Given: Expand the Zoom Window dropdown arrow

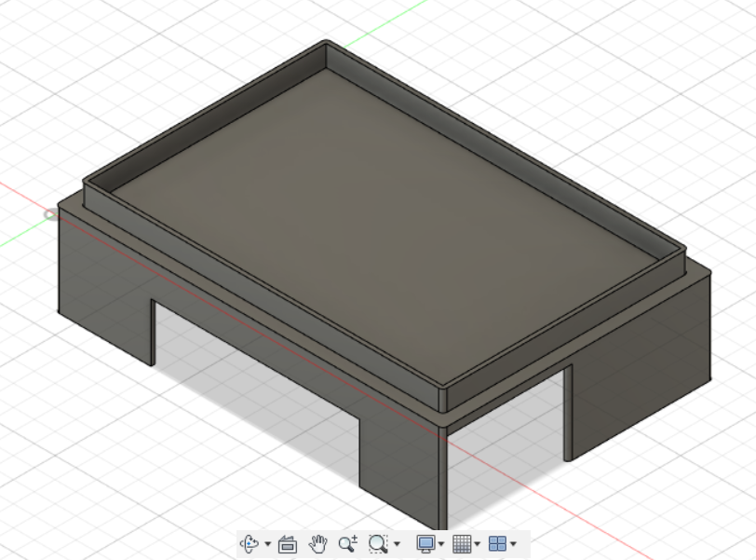Looking at the screenshot, I should coord(397,544).
